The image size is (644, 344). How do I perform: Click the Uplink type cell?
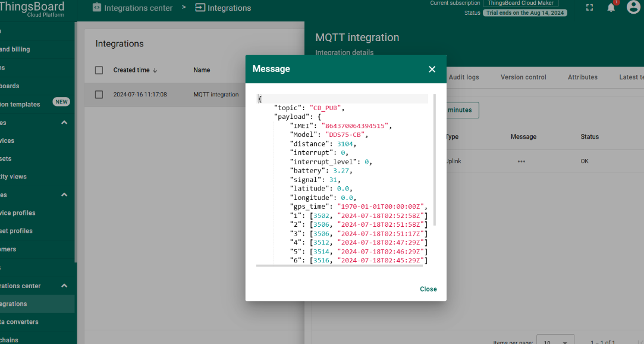pyautogui.click(x=454, y=161)
